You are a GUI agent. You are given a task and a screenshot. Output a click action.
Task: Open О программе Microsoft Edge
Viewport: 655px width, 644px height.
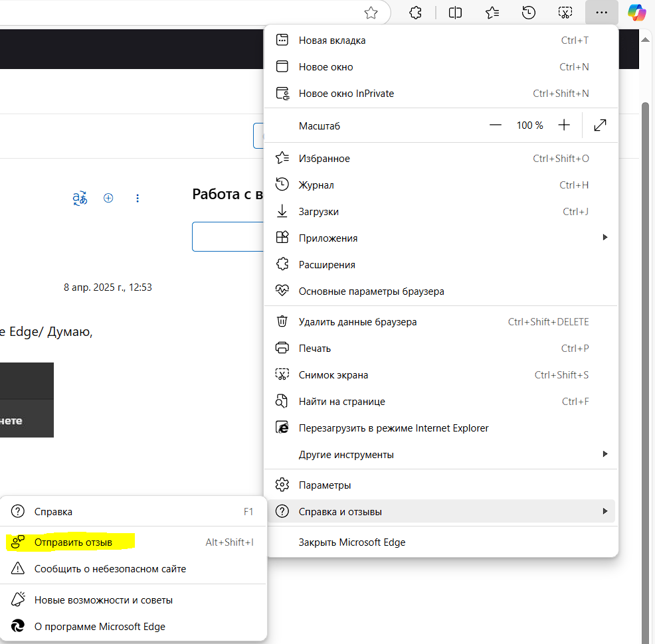(133, 627)
